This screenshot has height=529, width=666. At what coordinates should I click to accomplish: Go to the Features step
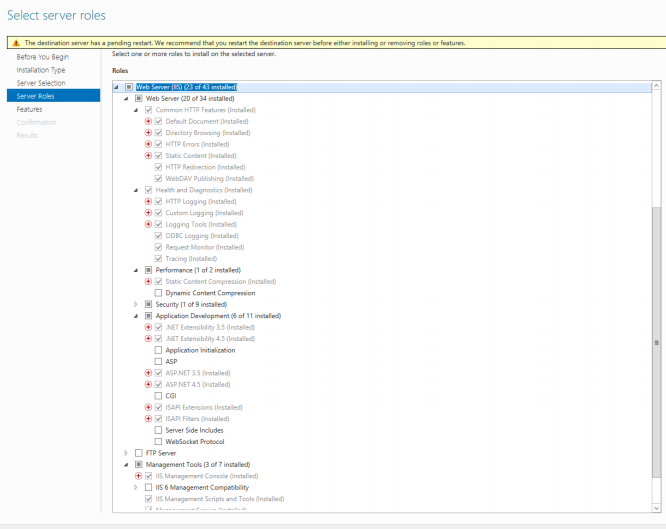[29, 109]
